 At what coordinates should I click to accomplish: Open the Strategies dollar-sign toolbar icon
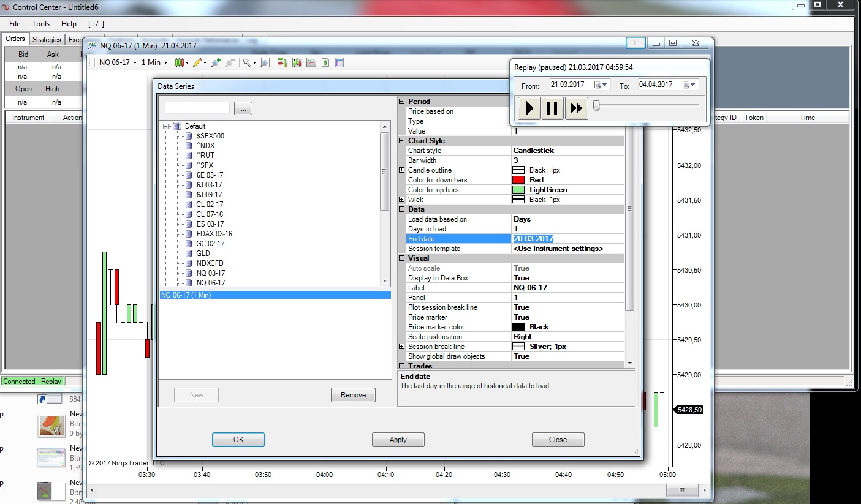pyautogui.click(x=325, y=62)
